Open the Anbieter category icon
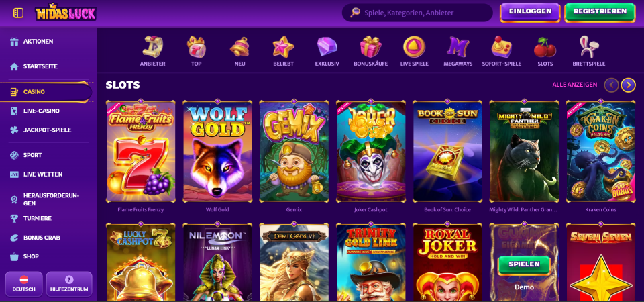Viewport: 644px width, 302px height. tap(152, 46)
